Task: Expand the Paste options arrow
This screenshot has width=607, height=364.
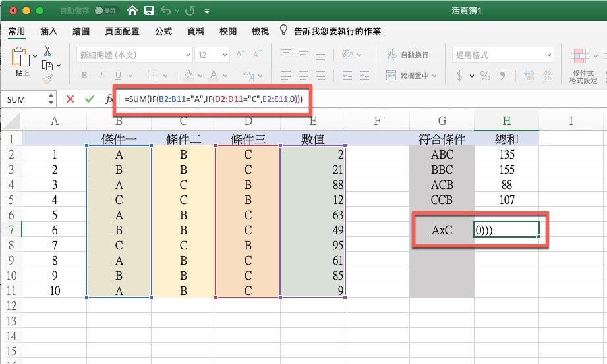Action: pos(35,57)
